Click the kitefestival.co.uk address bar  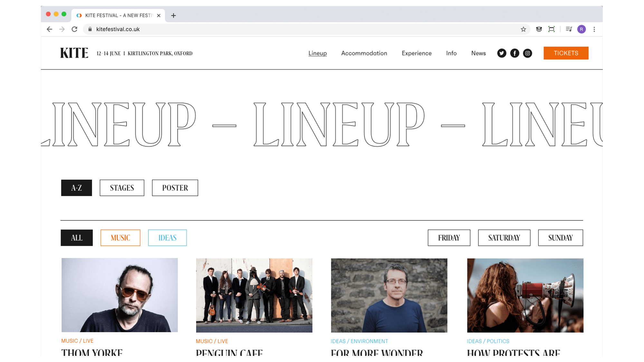coord(303,29)
